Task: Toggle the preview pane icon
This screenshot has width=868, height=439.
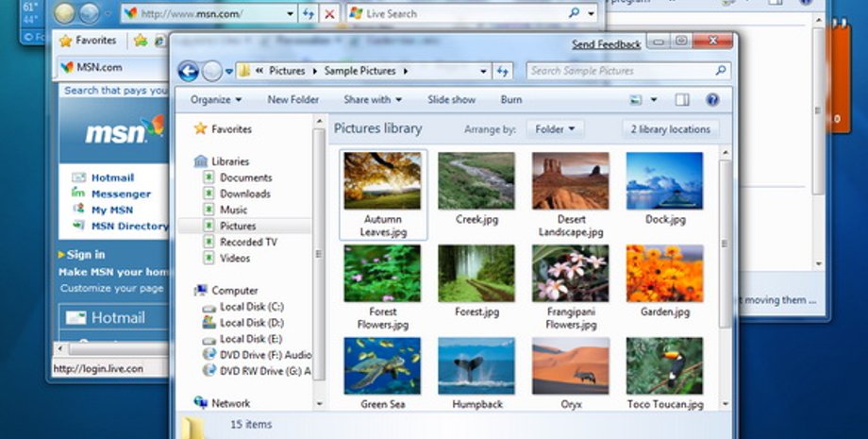Action: coord(682,100)
